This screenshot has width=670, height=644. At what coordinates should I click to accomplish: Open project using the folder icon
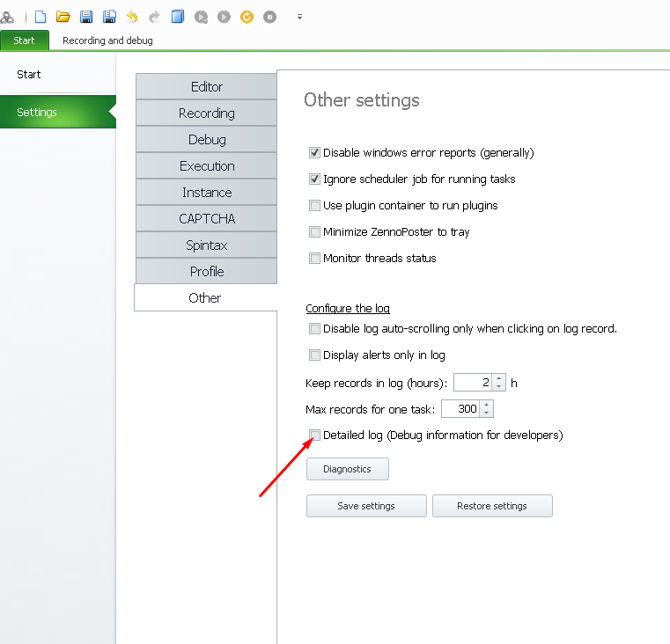[63, 17]
